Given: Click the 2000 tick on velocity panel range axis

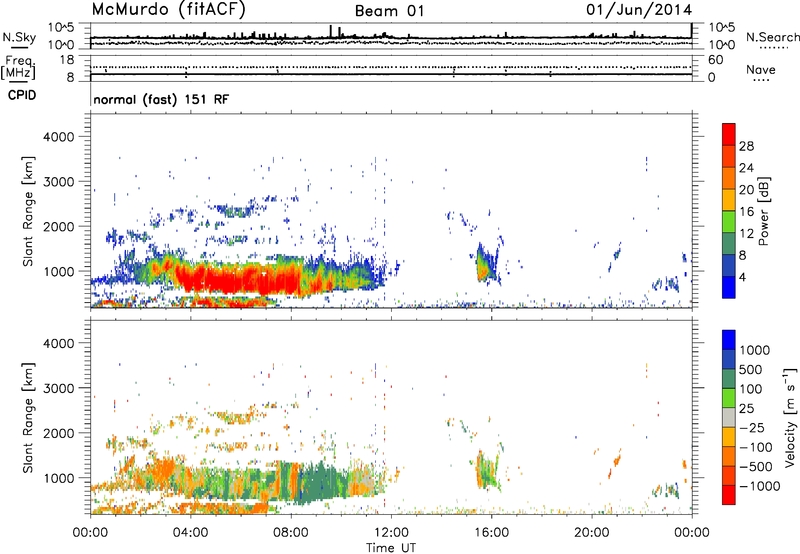Looking at the screenshot, I should coord(58,433).
